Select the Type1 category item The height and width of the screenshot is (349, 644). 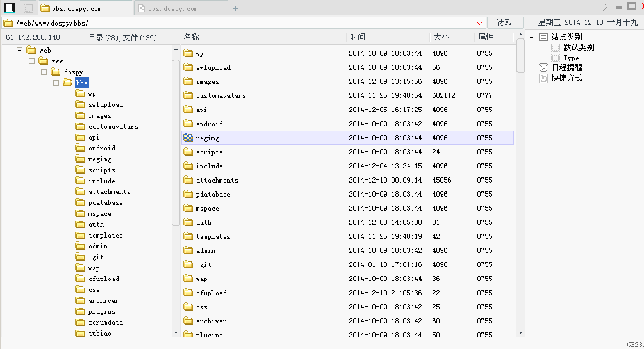coord(572,58)
